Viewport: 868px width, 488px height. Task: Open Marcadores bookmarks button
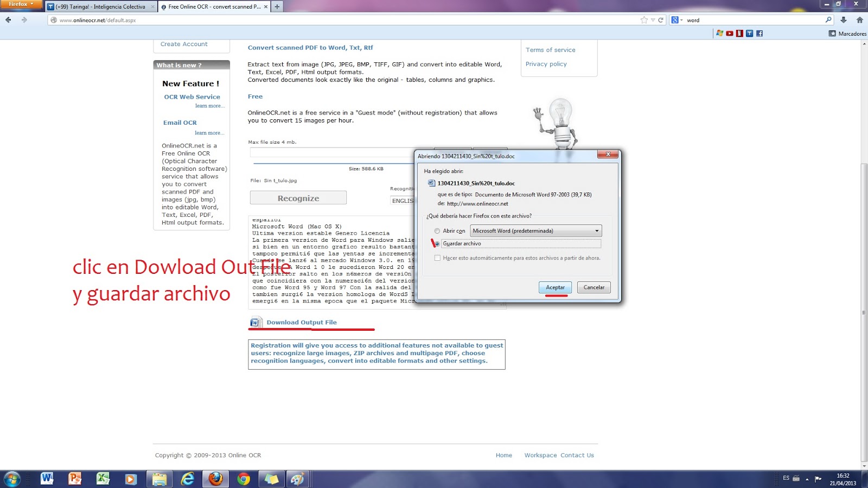847,34
